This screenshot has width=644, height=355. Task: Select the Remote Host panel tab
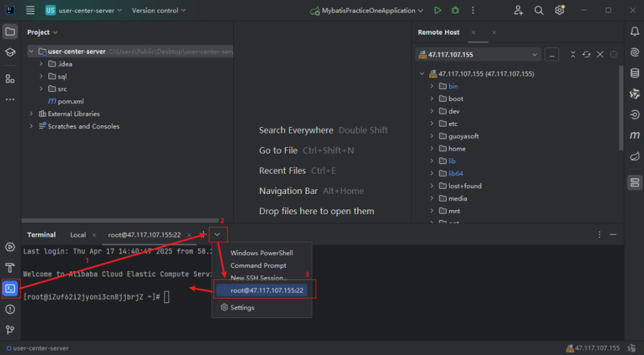pyautogui.click(x=439, y=32)
